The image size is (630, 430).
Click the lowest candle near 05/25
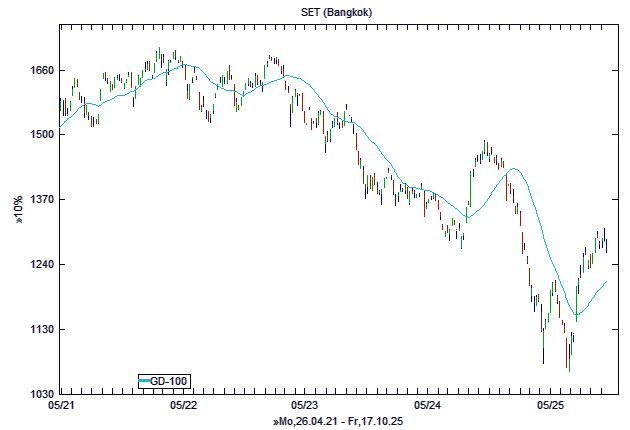[x=568, y=355]
